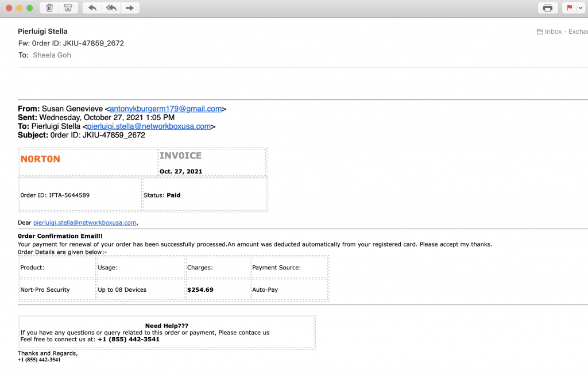Click 'Thanks and Regards,' sign-off
This screenshot has height=378, width=588.
point(48,353)
